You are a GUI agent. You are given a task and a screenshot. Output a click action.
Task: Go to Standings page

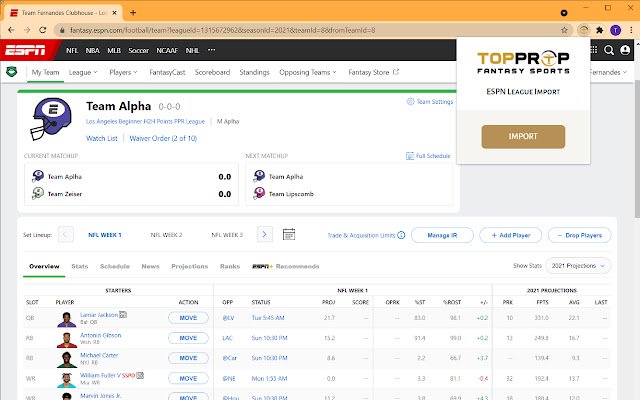click(254, 72)
